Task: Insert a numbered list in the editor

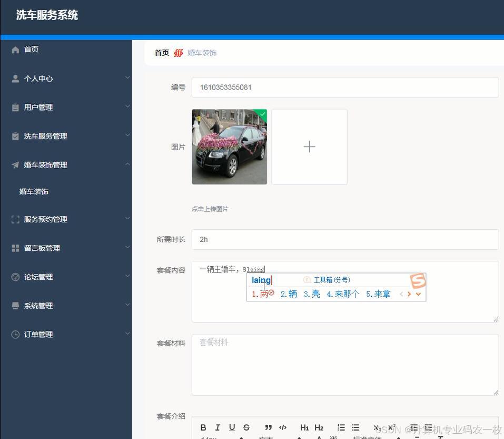Action: (341, 427)
